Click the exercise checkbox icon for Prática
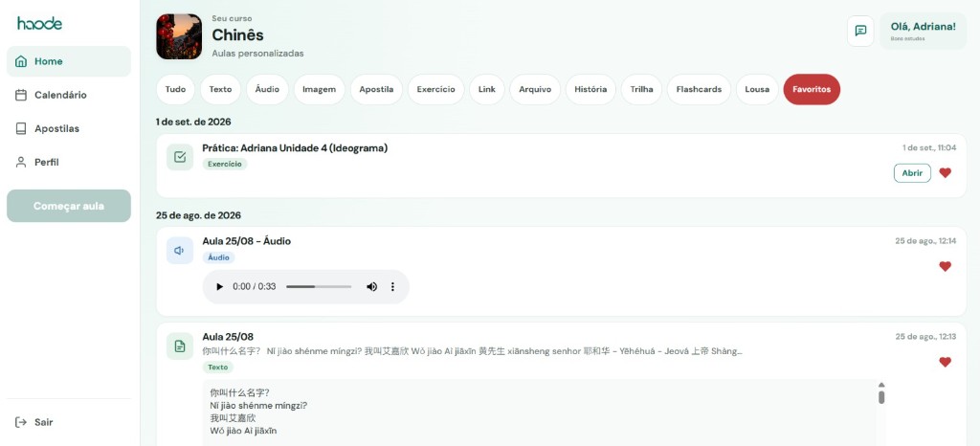 180,157
